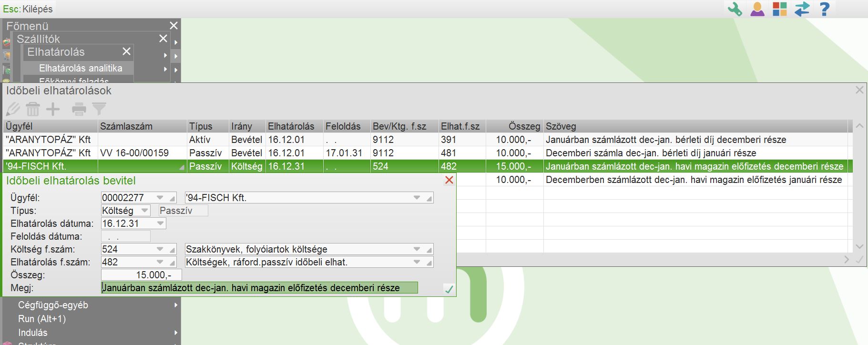Screen dimensions: 868x345
Task: Open the Típus Költség dropdown
Action: 144,211
